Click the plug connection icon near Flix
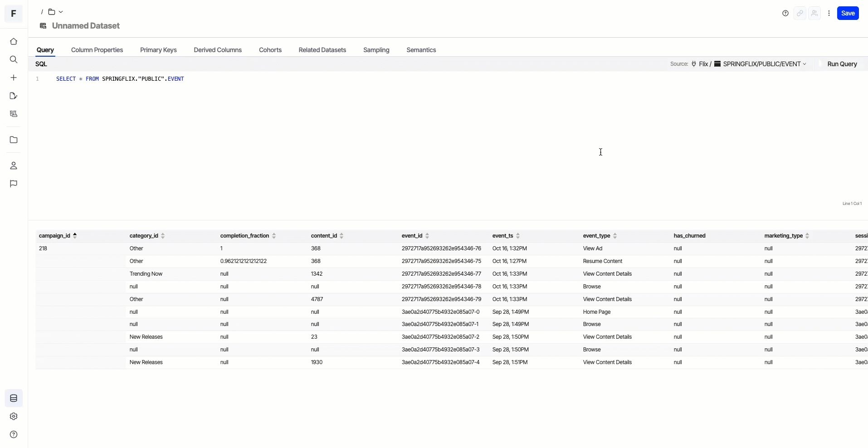The image size is (868, 448). point(694,64)
